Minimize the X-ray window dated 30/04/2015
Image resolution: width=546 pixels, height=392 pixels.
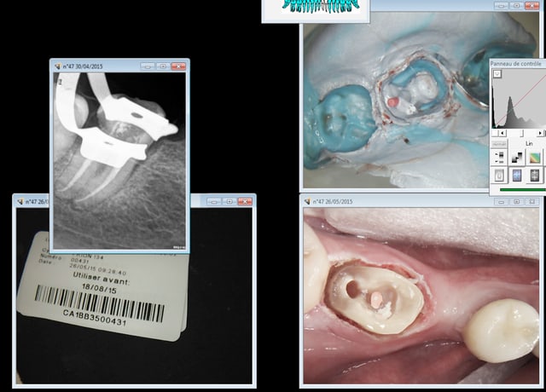[x=148, y=66]
